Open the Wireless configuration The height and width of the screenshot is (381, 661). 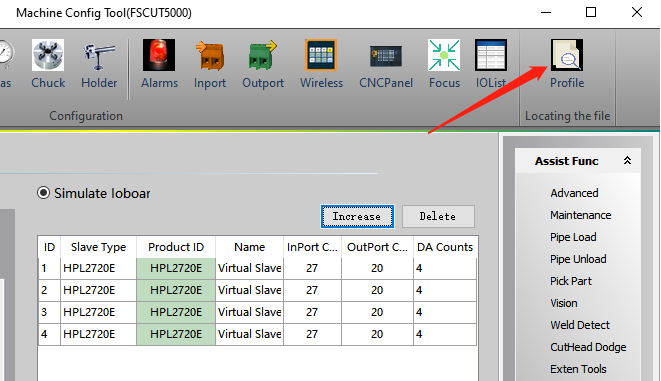321,64
